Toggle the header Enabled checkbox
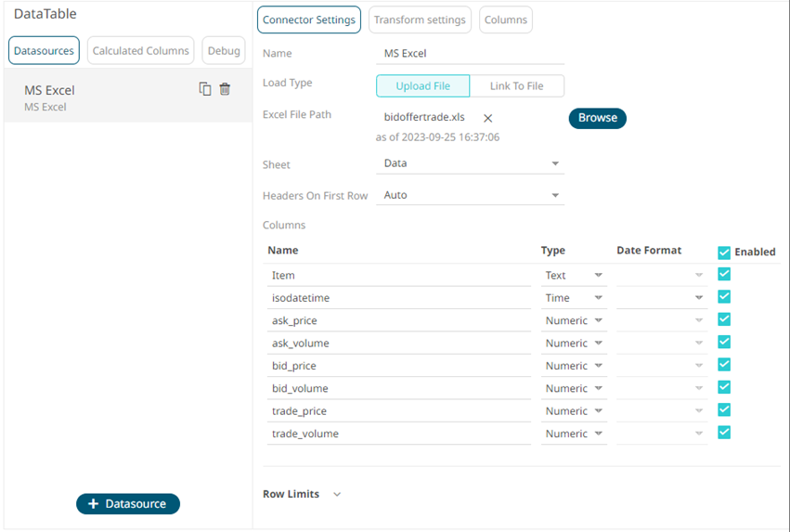Viewport: 790px width, 532px height. tap(724, 252)
